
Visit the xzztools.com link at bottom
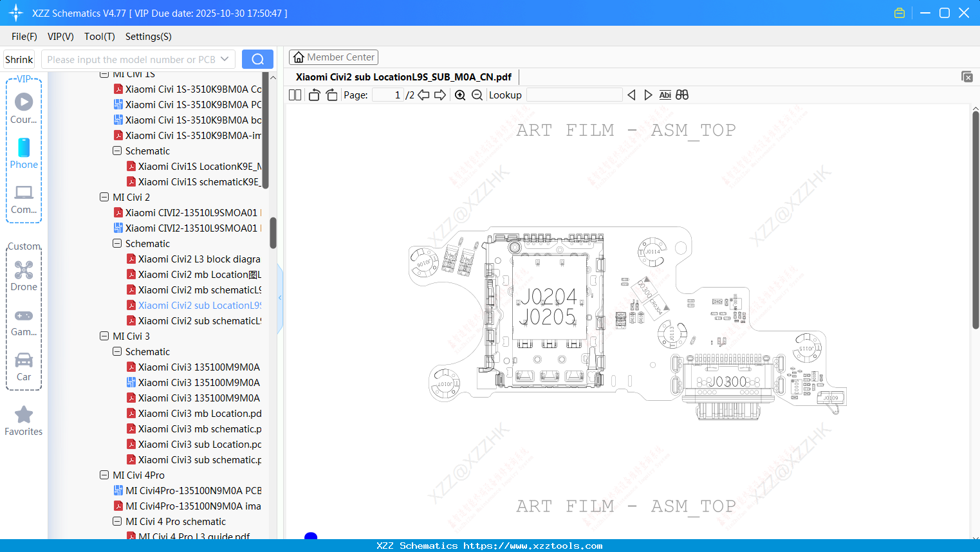[x=490, y=545]
